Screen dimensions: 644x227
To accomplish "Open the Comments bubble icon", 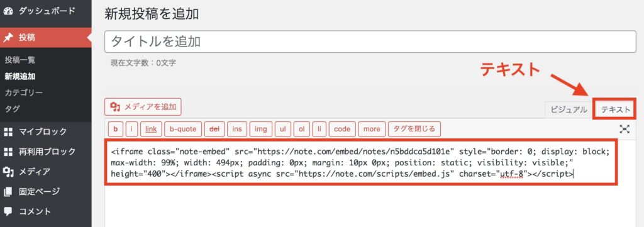I will pos(8,211).
